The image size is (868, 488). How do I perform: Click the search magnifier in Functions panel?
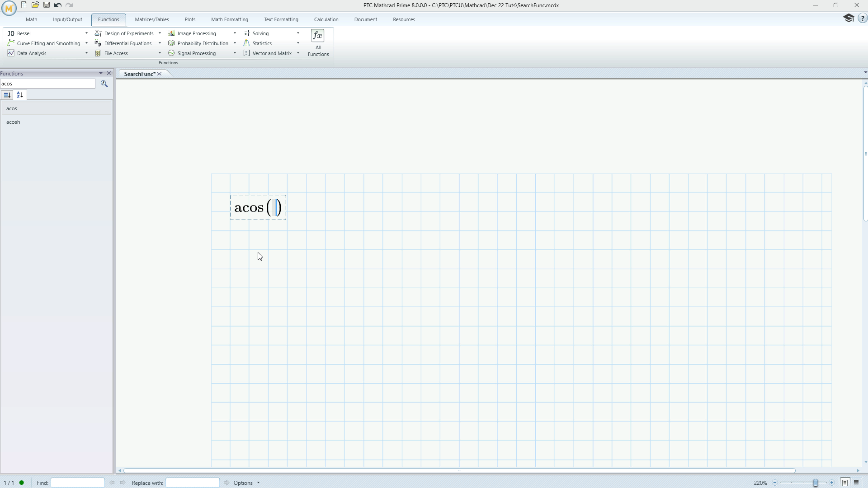tap(104, 84)
